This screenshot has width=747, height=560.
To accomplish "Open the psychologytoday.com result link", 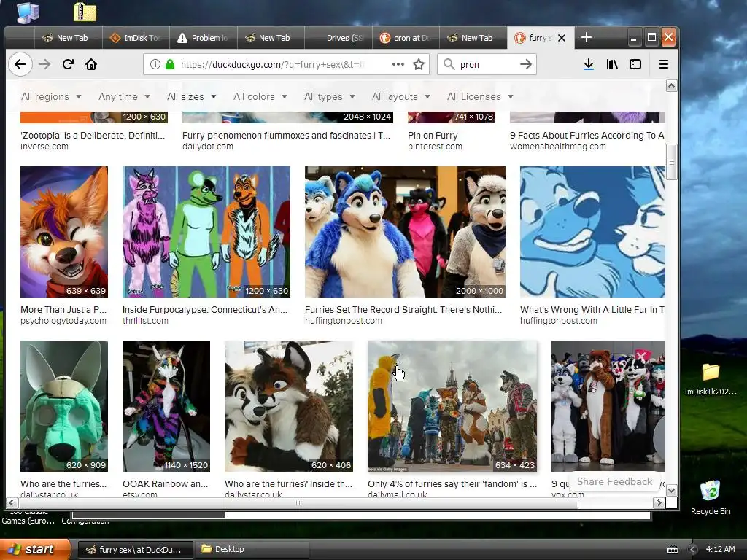I will click(x=63, y=321).
